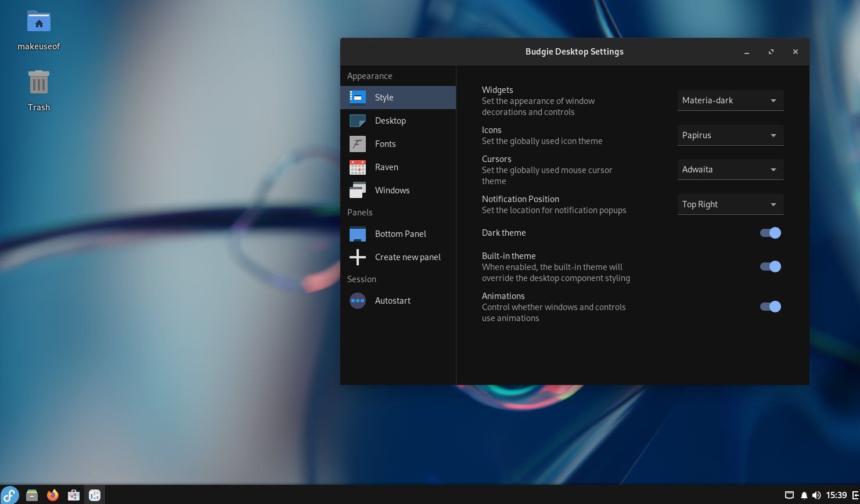860x504 pixels.
Task: Turn off the Built-in theme toggle
Action: pos(770,267)
